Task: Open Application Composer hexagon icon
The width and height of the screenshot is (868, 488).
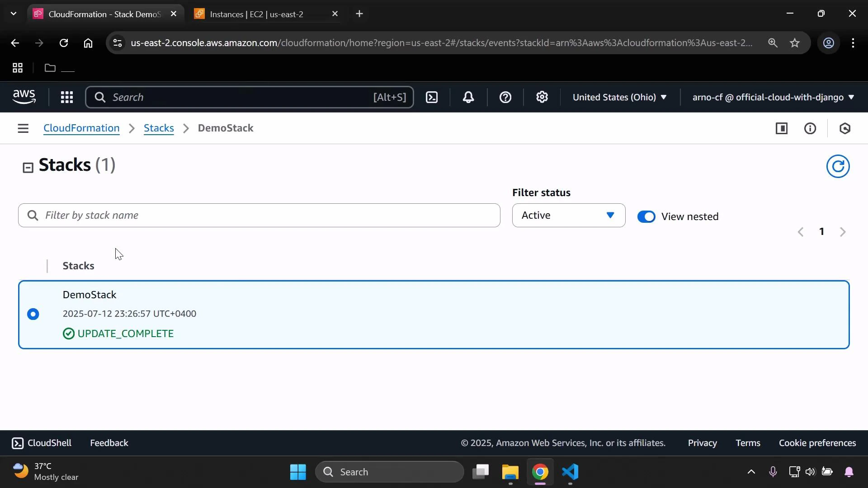Action: pos(845,128)
